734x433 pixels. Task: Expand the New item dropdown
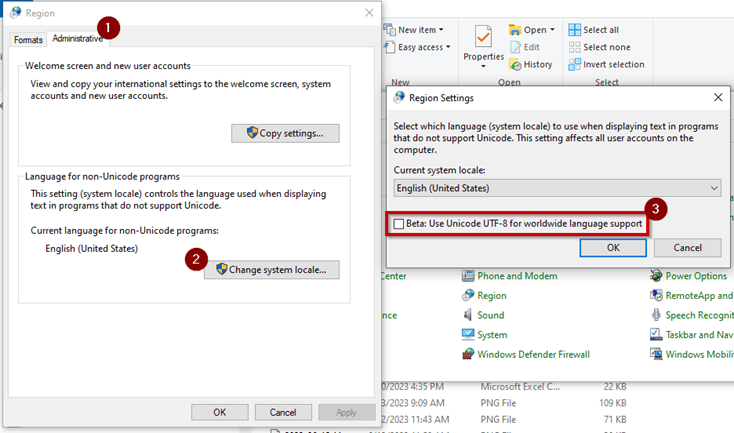click(423, 30)
